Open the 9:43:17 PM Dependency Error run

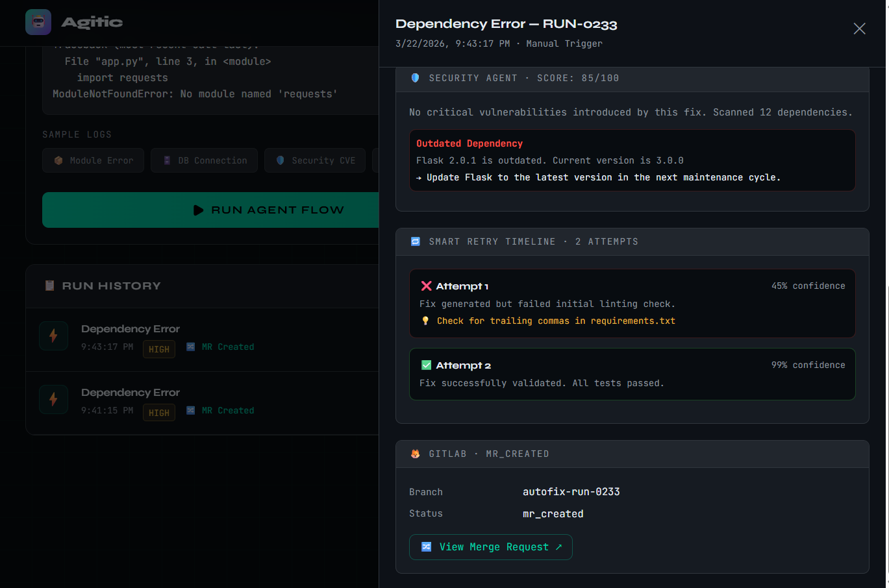point(202,339)
